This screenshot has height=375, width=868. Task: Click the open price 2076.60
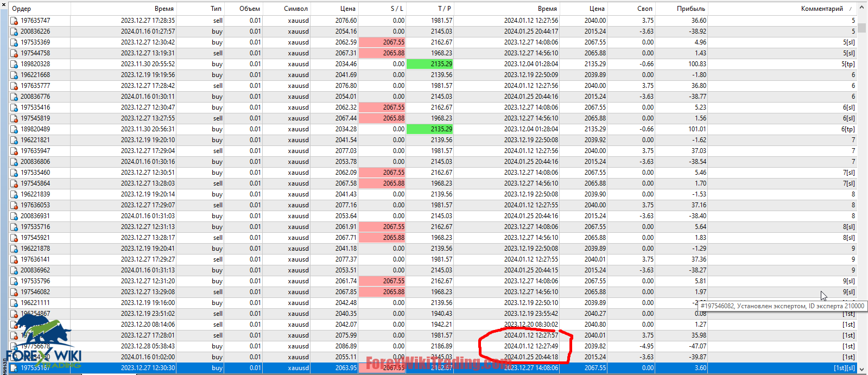coord(346,21)
